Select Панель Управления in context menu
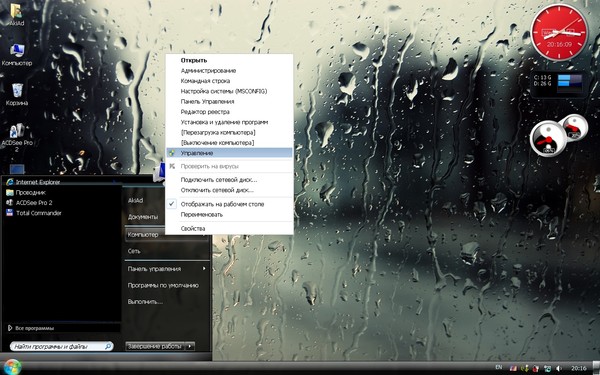This screenshot has height=375, width=600. [x=207, y=102]
